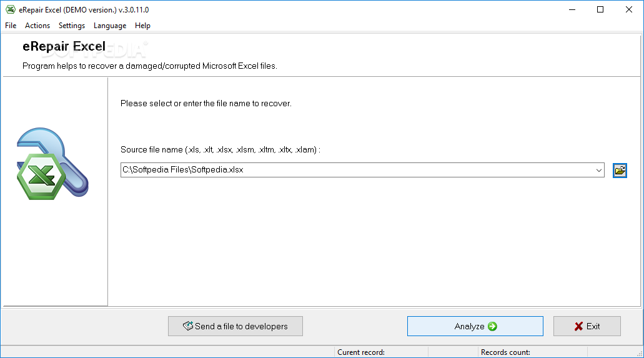Close the eRepair Excel window
This screenshot has width=644, height=358.
pyautogui.click(x=629, y=9)
